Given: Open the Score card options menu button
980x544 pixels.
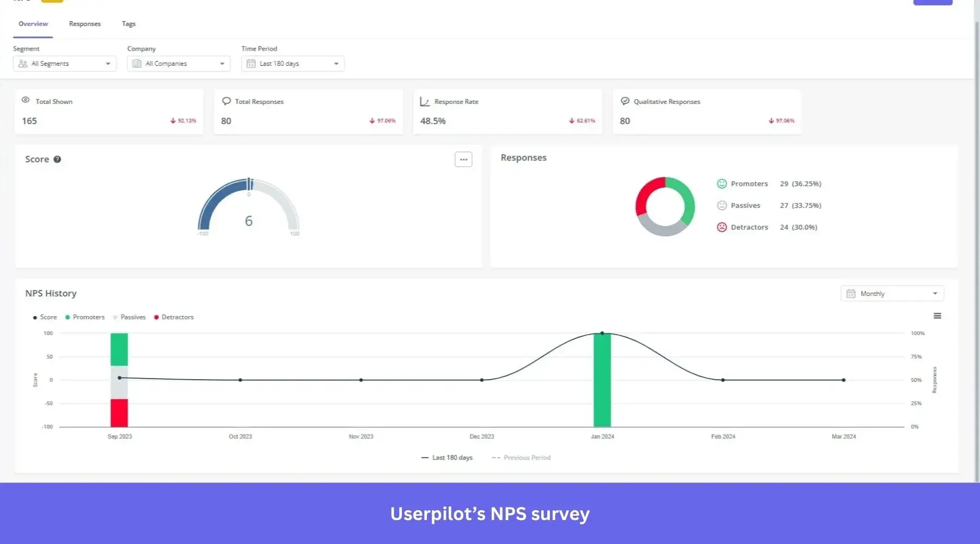Looking at the screenshot, I should [x=463, y=159].
